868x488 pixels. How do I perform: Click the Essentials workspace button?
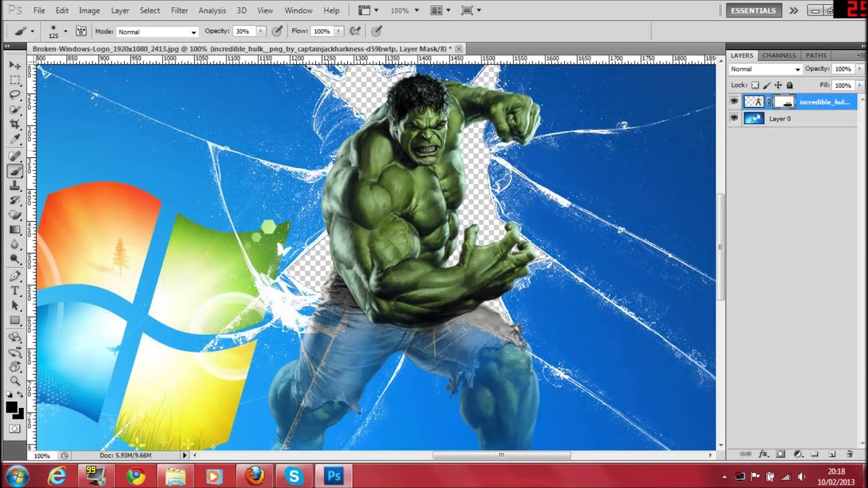coord(753,10)
